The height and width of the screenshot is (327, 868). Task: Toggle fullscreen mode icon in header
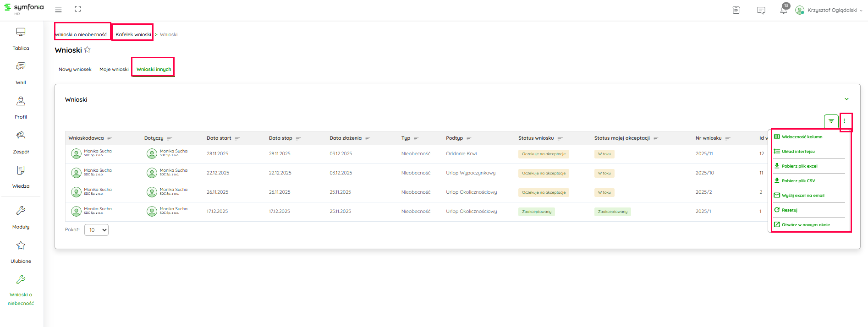pos(78,9)
